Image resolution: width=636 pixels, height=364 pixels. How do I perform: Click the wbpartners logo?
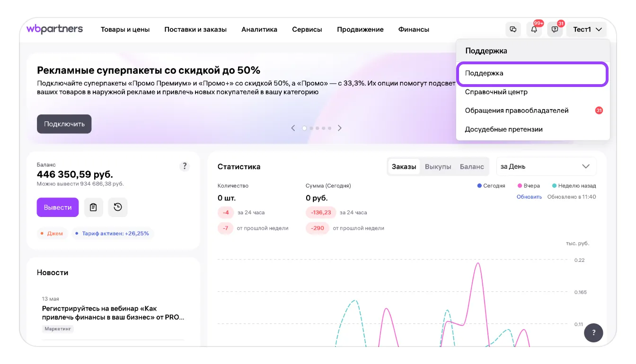pos(54,29)
